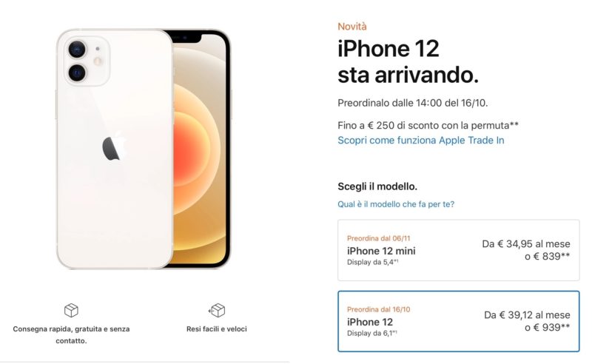Image resolution: width=592 pixels, height=364 pixels.
Task: Click the iPhone 12 sta arrivando heading
Action: [408, 62]
